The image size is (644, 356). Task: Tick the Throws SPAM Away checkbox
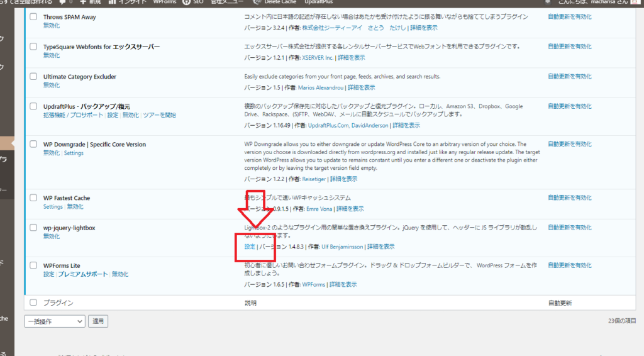point(34,17)
